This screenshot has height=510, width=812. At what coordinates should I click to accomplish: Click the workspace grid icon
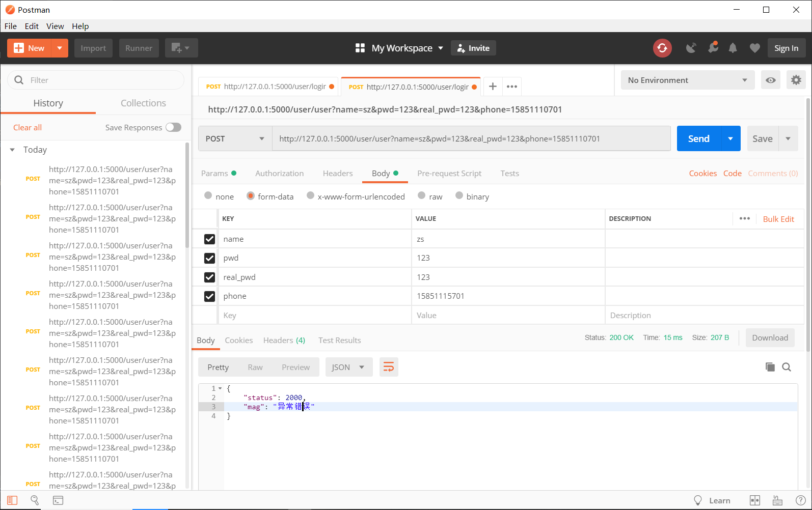click(360, 48)
